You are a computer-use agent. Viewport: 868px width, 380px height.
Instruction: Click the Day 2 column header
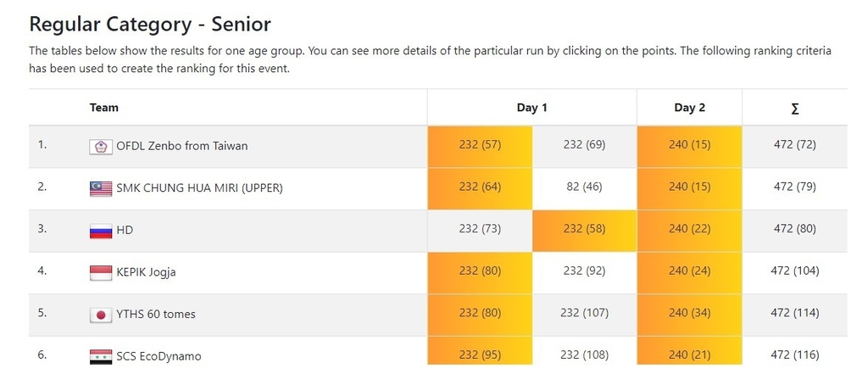click(690, 108)
